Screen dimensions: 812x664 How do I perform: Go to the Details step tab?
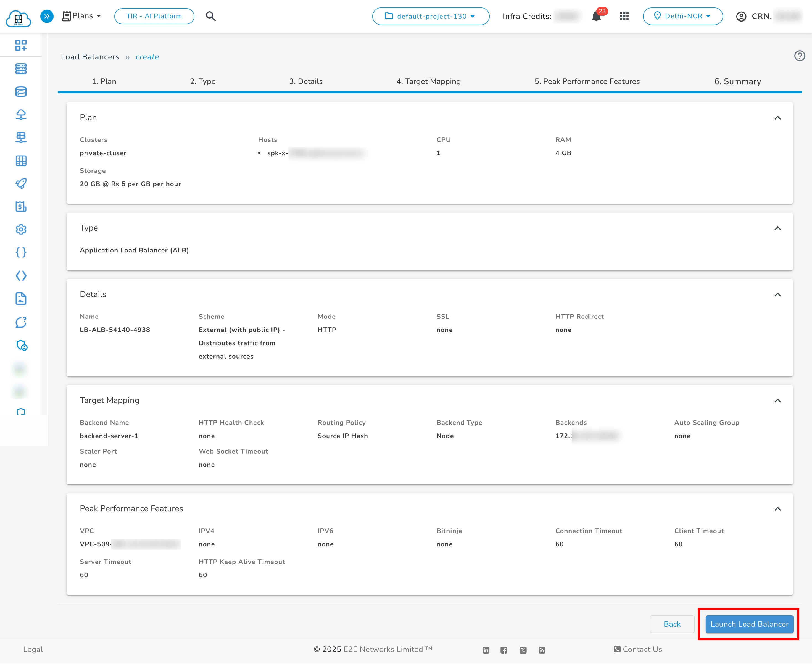point(306,81)
